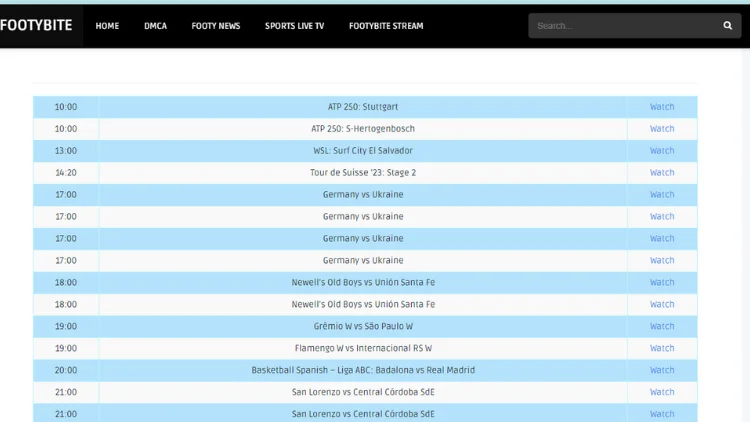Click the FOOTYBITE site logo
This screenshot has height=422, width=750.
(37, 26)
